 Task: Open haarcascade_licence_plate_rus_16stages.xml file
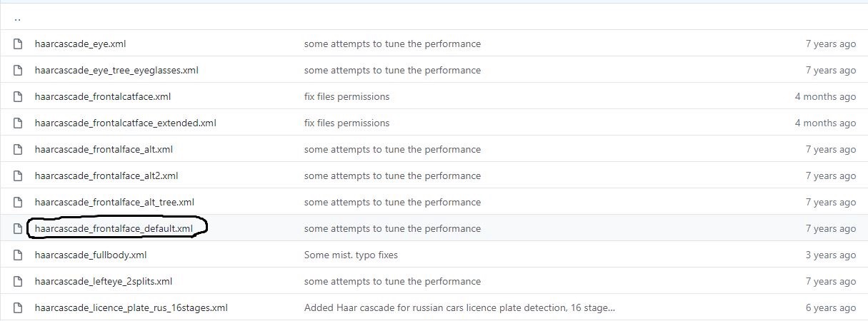click(131, 307)
